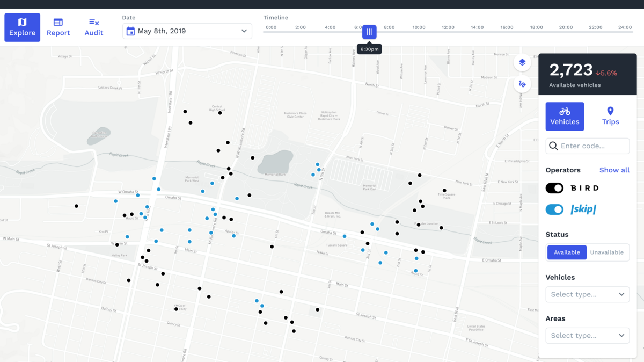
Task: Disable the Skip operator toggle
Action: pos(554,209)
